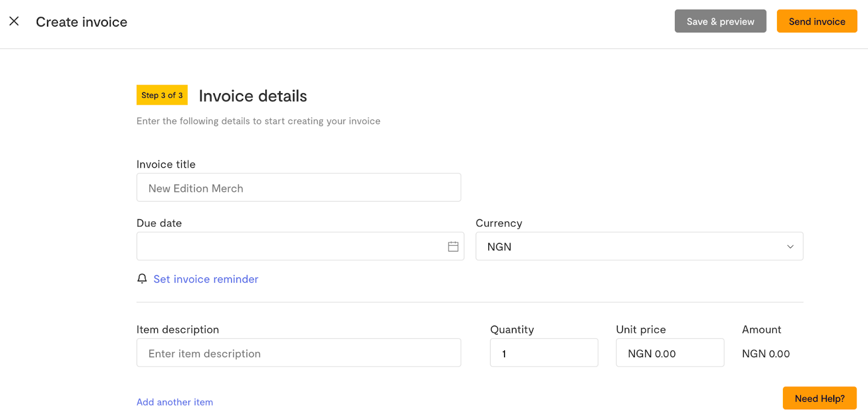Click Save & preview button
The image size is (868, 418).
click(720, 21)
